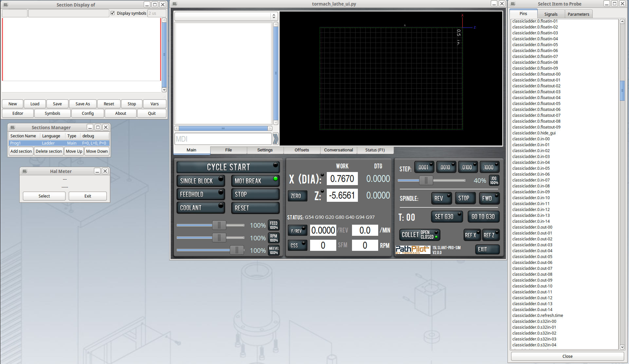Toggle SINGLE BLOCK mode
The image size is (629, 364).
pos(200,181)
